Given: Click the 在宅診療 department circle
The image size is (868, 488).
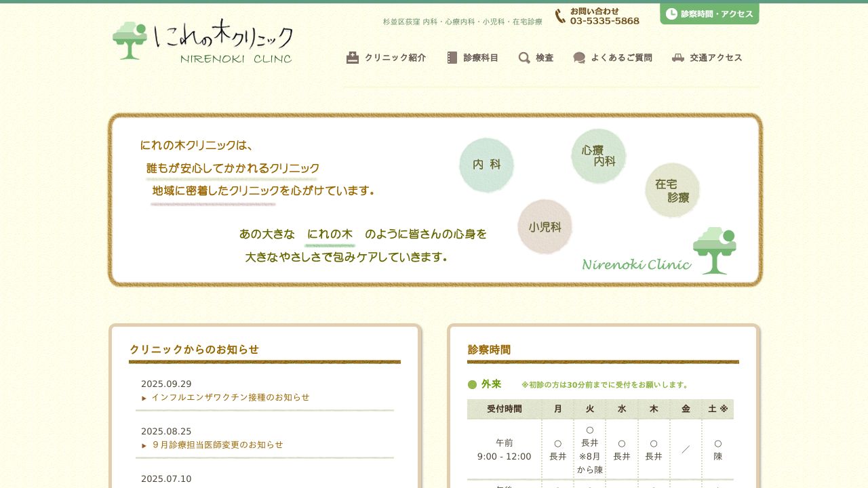Looking at the screenshot, I should pos(672,190).
